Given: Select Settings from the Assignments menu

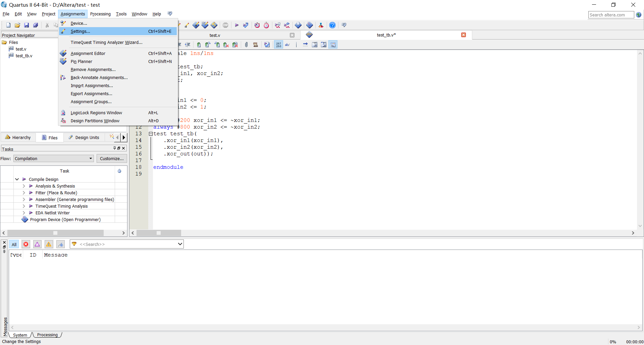Looking at the screenshot, I should click(x=80, y=31).
